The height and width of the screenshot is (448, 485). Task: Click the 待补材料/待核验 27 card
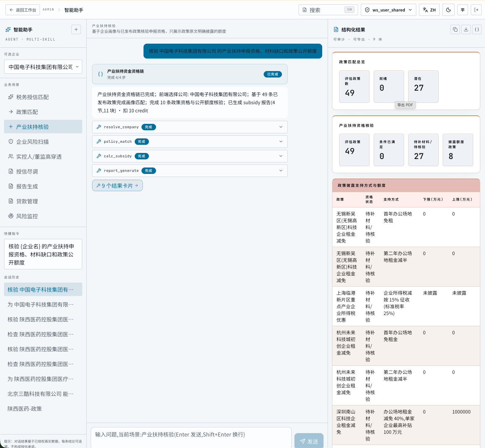point(423,150)
